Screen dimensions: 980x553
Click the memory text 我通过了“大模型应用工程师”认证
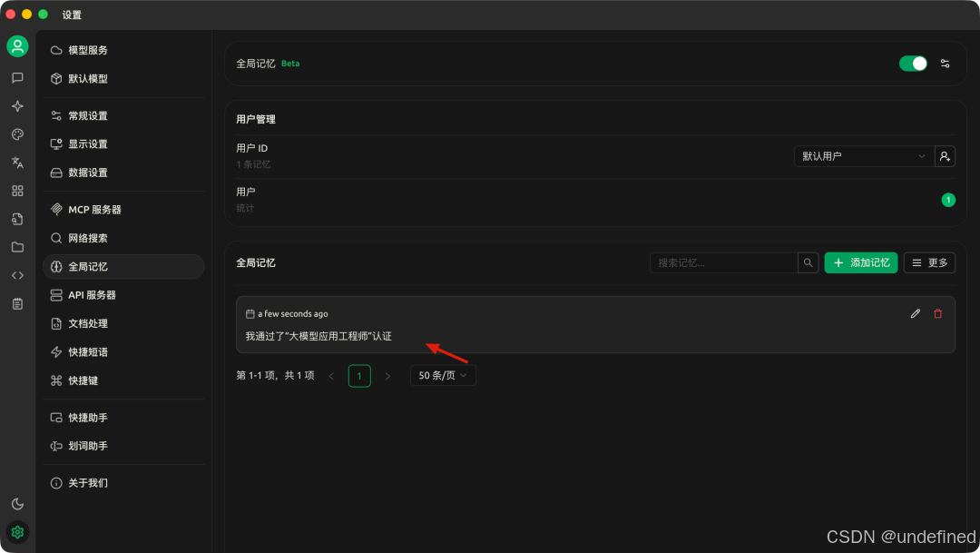point(318,337)
